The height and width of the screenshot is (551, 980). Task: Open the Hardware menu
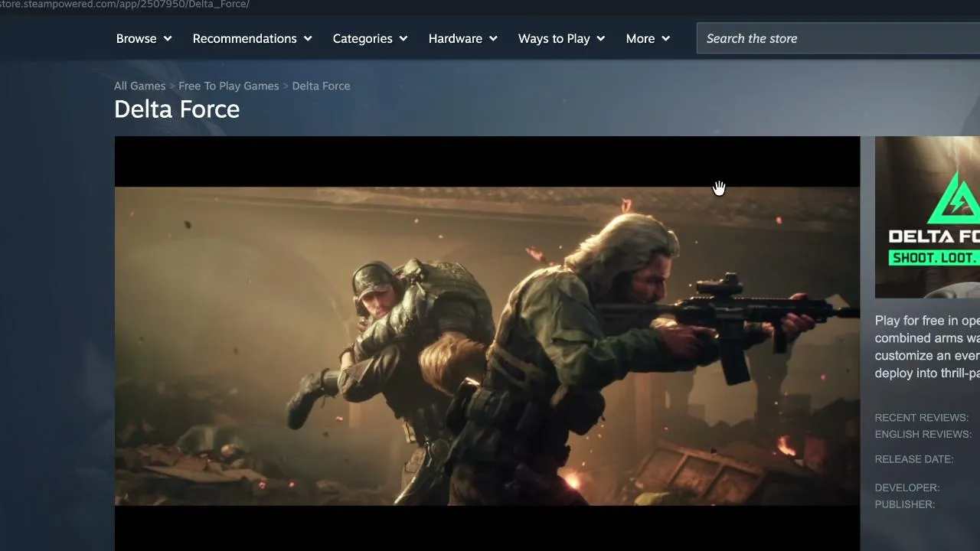[462, 38]
